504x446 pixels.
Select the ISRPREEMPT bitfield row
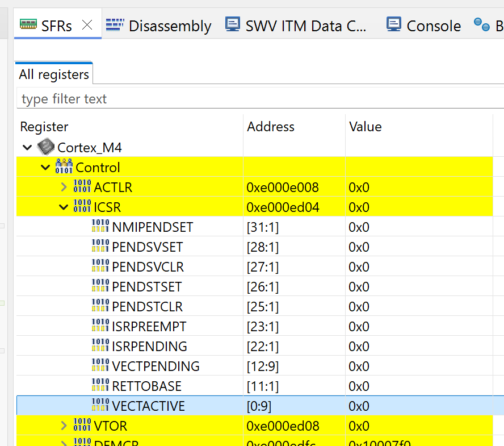point(255,327)
